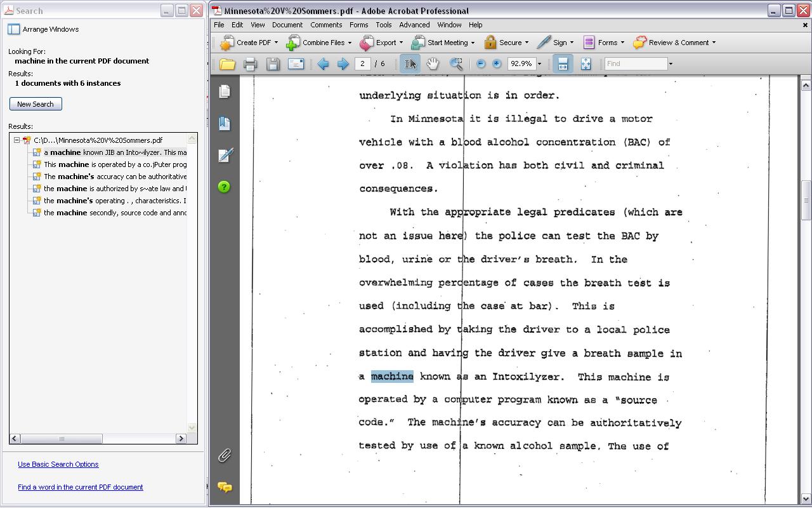812x508 pixels.
Task: Select result 'This machine is operated by'
Action: point(115,164)
